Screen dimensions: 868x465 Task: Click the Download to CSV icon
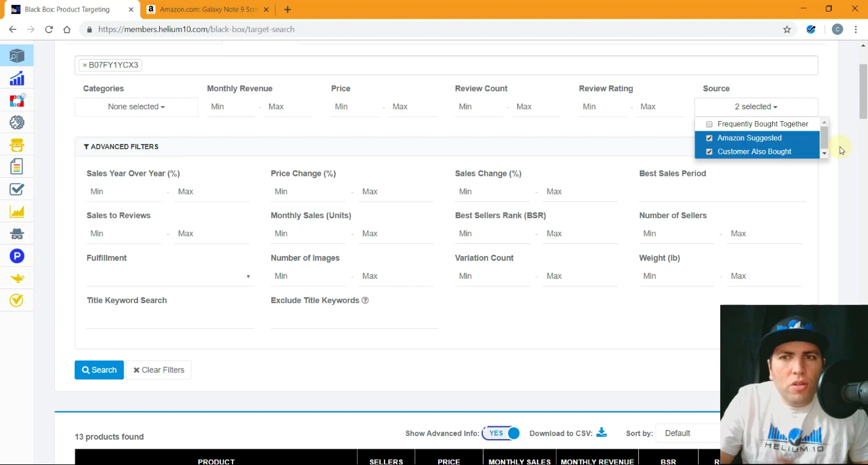(x=601, y=433)
